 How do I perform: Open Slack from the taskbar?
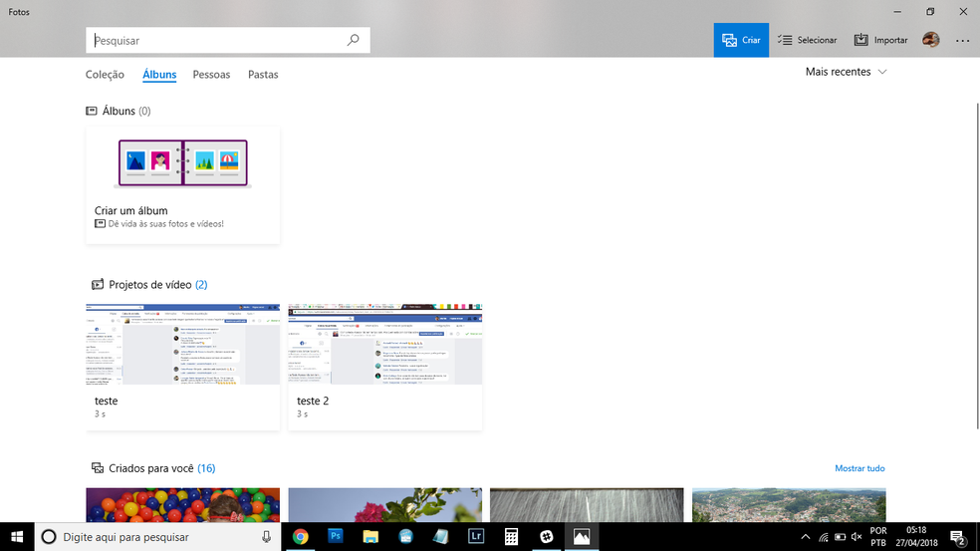coord(546,537)
